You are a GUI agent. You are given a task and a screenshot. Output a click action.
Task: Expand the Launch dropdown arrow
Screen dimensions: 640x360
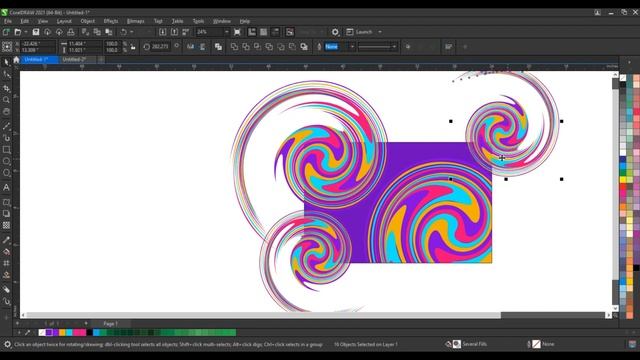[x=380, y=32]
